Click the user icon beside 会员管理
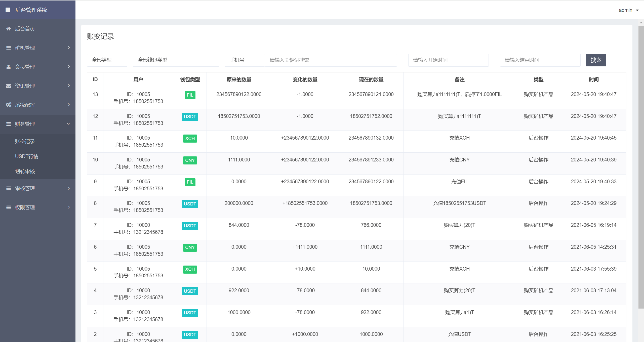Screen dimensions: 644x342 9,67
